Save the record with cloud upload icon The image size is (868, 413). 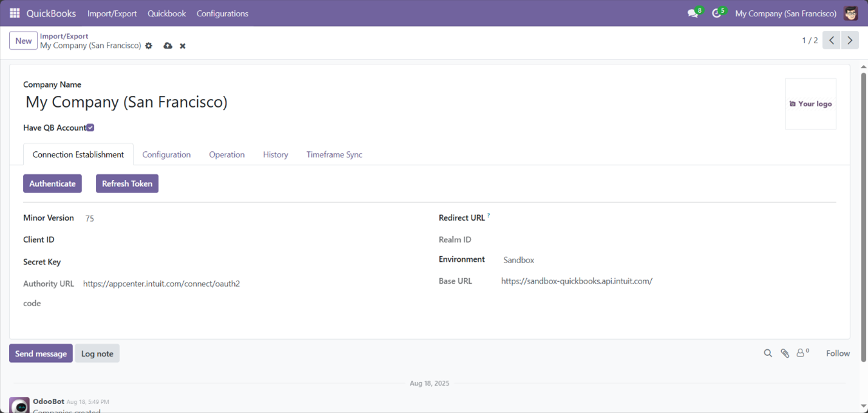(168, 46)
